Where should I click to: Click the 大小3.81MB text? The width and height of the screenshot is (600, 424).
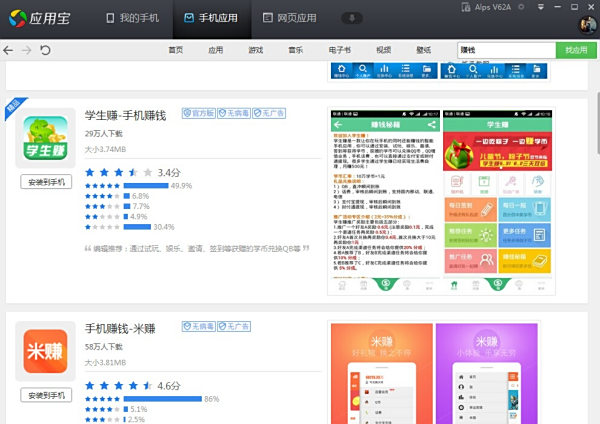click(105, 362)
